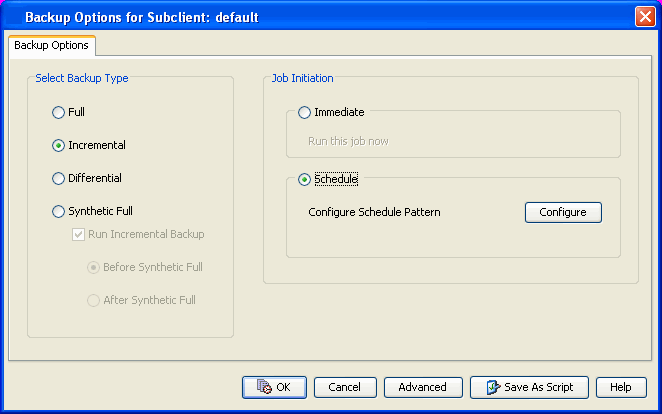
Task: Choose the Differential backup option
Action: pyautogui.click(x=58, y=178)
